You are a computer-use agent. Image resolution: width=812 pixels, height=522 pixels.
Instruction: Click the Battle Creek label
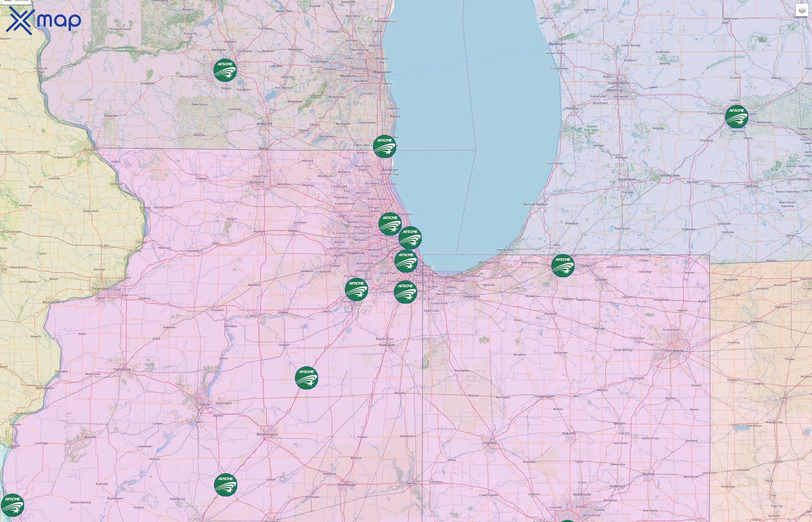pyautogui.click(x=670, y=175)
